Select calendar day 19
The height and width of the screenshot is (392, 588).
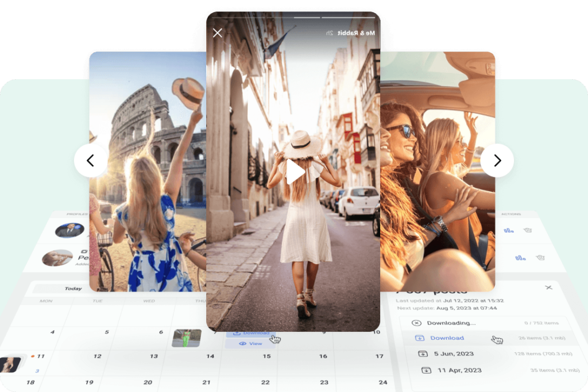tap(89, 382)
